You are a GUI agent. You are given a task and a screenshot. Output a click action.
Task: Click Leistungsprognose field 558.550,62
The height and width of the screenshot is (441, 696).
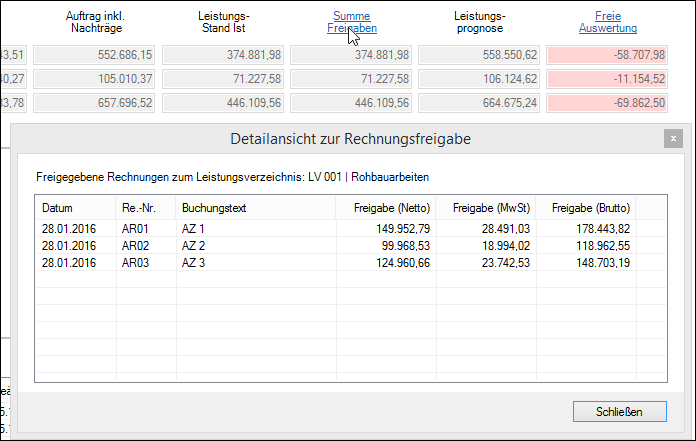[479, 55]
